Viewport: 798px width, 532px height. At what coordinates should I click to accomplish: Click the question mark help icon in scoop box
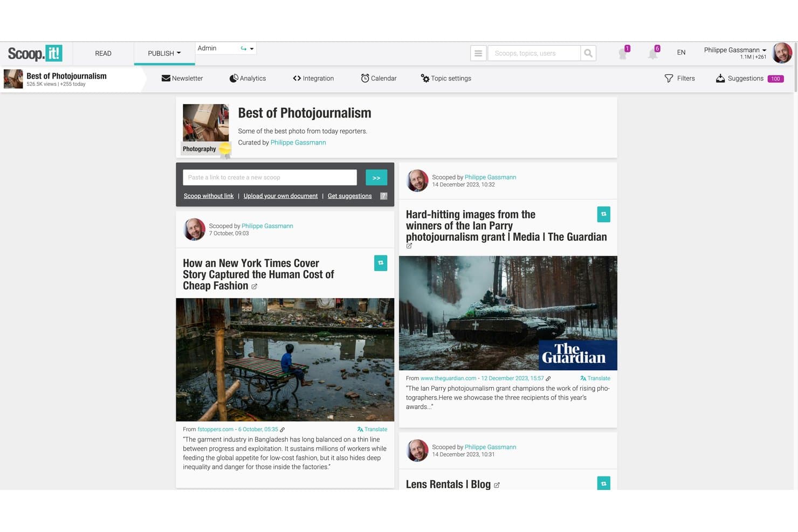384,196
